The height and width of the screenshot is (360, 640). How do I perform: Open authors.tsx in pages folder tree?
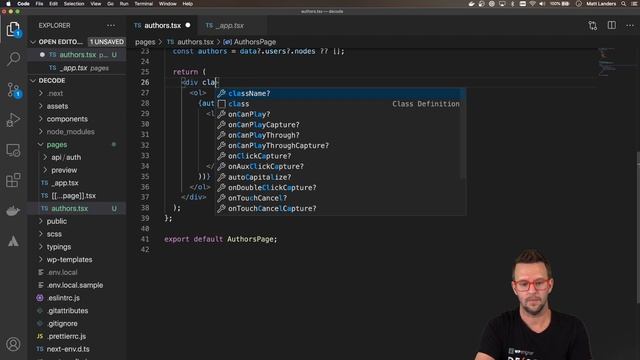[x=77, y=209]
